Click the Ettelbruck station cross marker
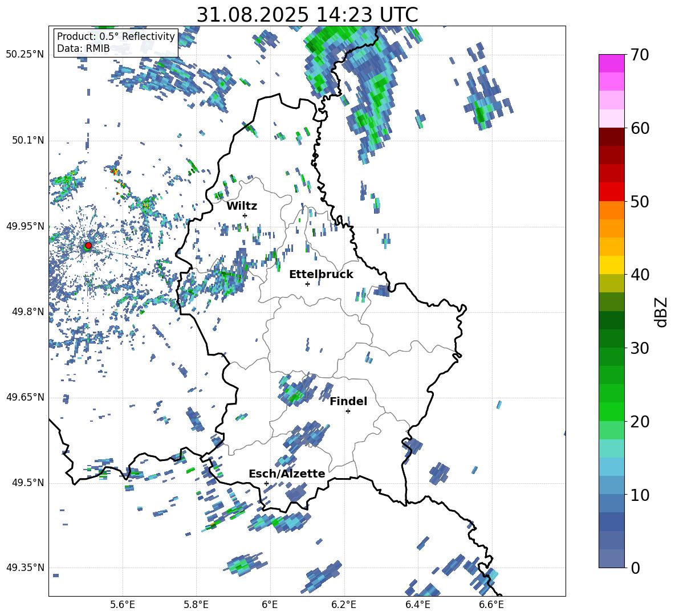The width and height of the screenshot is (675, 616). (307, 284)
